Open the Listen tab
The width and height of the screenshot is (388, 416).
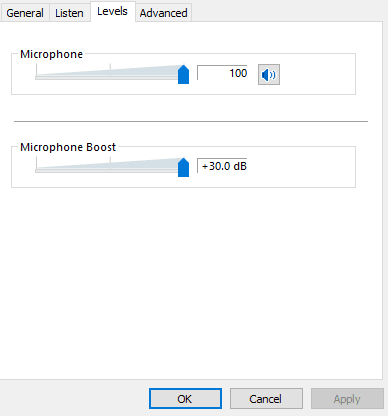[69, 13]
